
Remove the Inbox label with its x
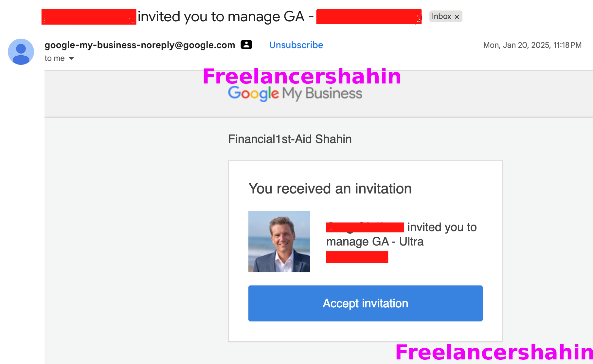(457, 17)
